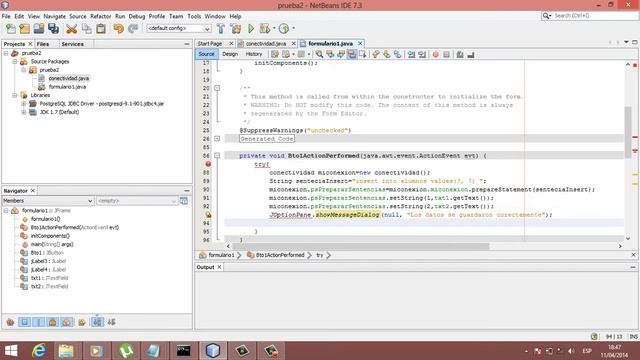Viewport: 640px width, 360px height.
Task: Collapse the Source Packages node
Action: tap(15, 62)
